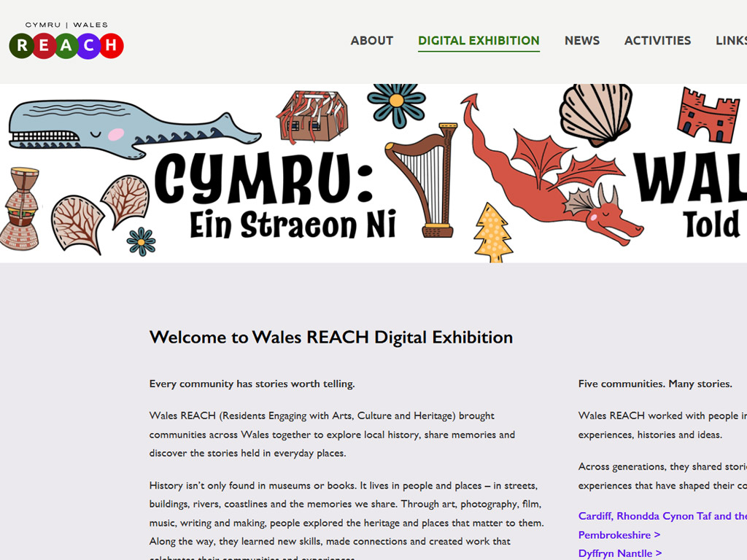Screen dimensions: 747x560
Task: Click the 'Welcome to Wales REACH Digital Exhibition' heading
Action: pos(331,337)
